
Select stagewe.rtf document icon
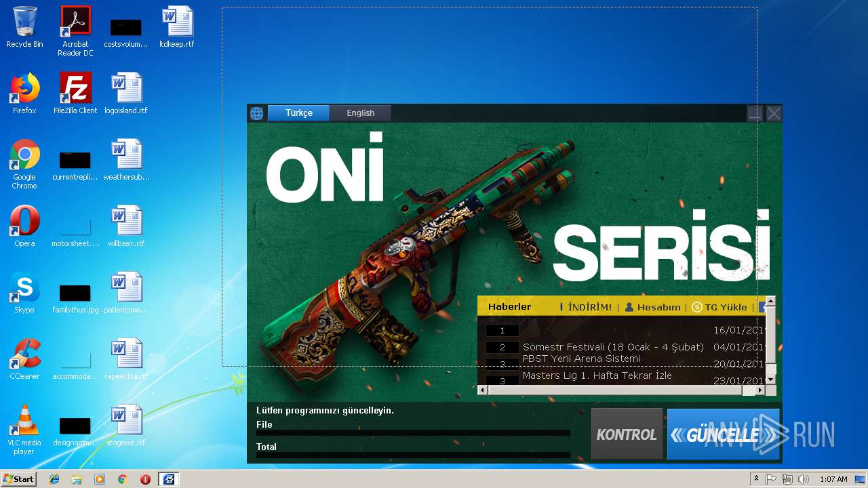[x=126, y=426]
